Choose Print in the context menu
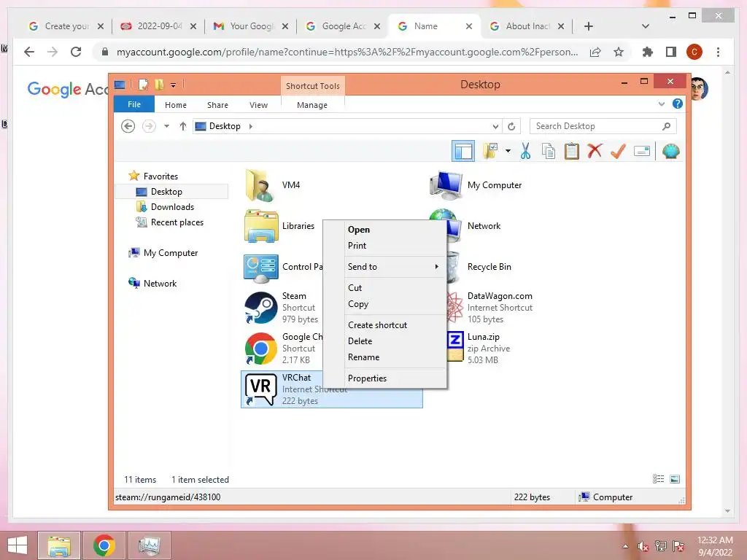 coord(357,246)
